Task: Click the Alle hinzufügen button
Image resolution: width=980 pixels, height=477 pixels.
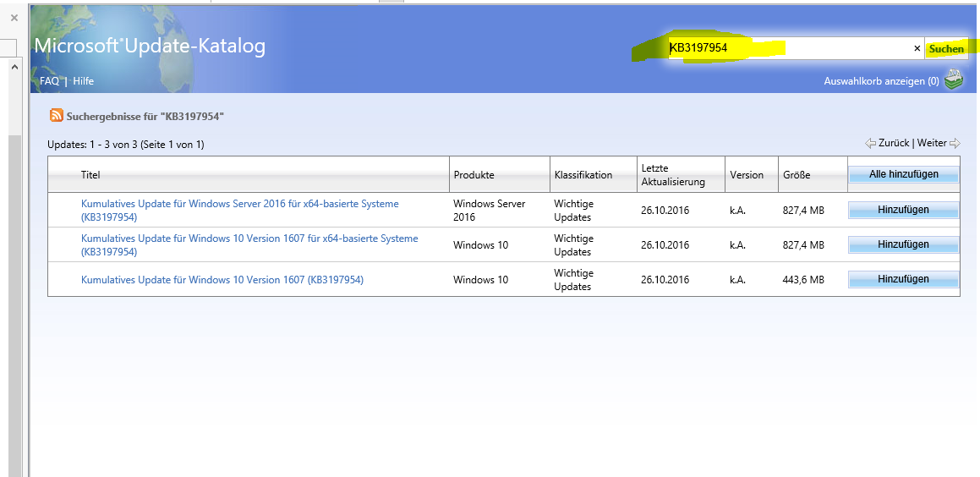Action: pos(904,174)
